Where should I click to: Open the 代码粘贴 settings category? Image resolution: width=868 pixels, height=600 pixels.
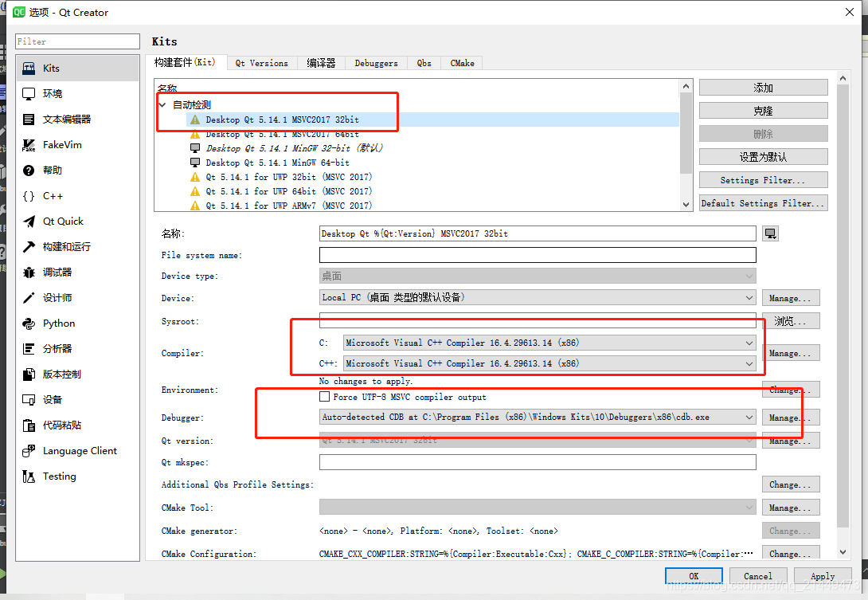pyautogui.click(x=77, y=425)
